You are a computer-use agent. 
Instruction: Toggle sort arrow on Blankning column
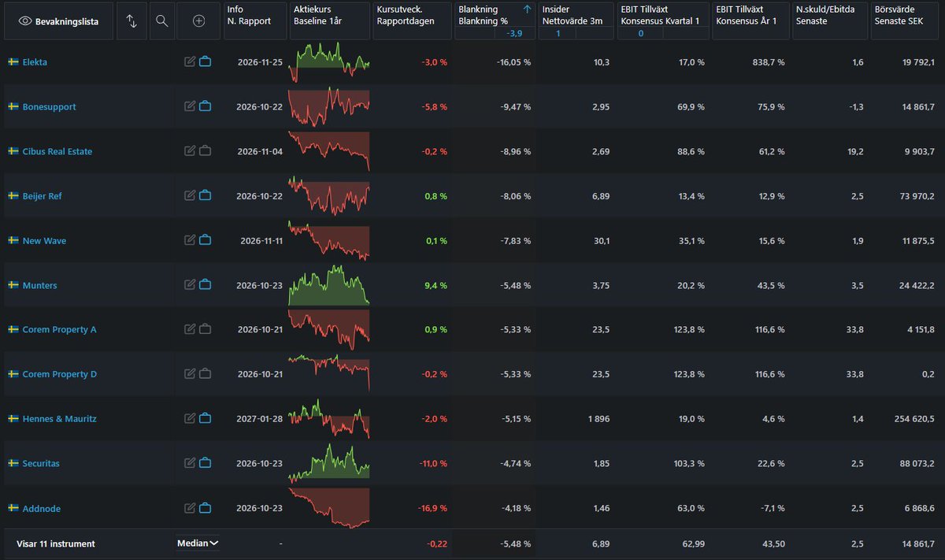click(x=527, y=9)
